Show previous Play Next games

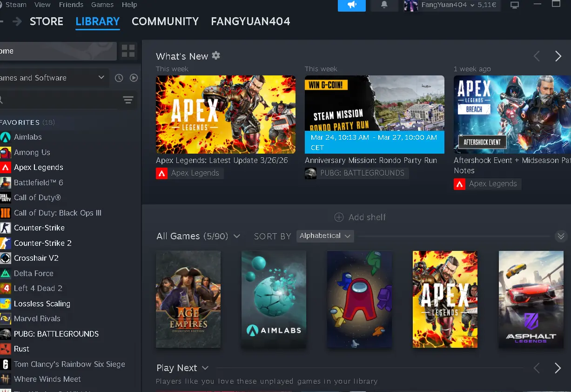[537, 368]
